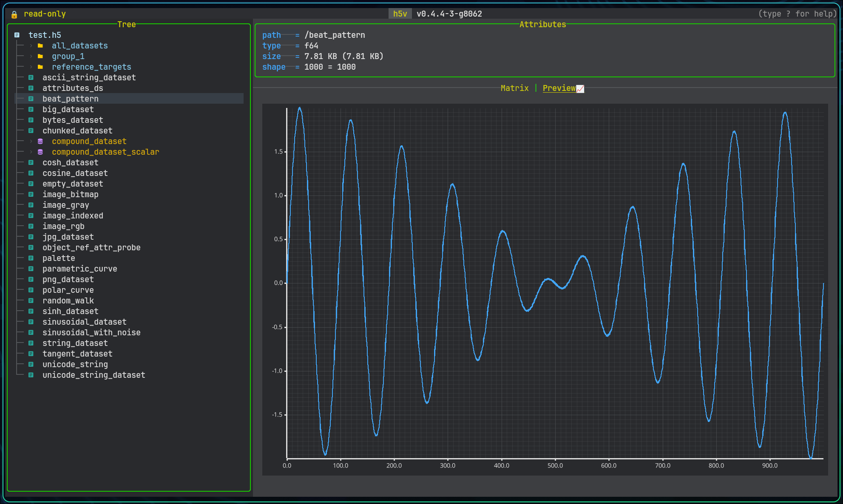
Task: Click the /beat_pattern path value
Action: (335, 35)
